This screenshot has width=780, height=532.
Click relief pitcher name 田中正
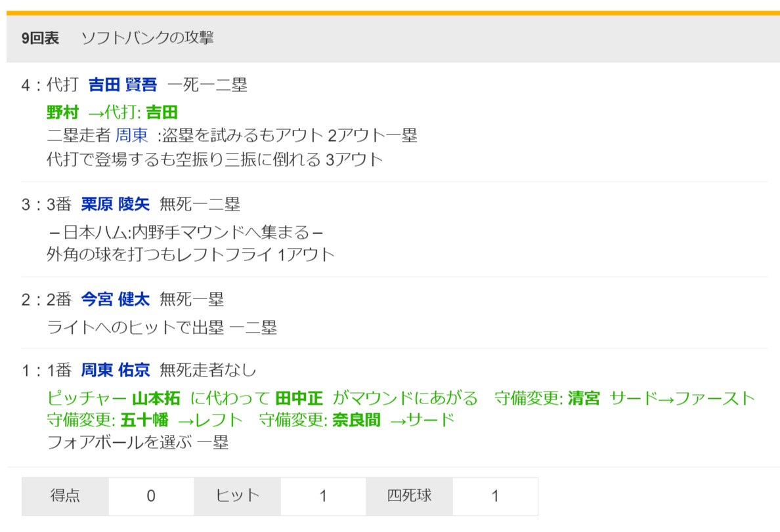tap(299, 398)
